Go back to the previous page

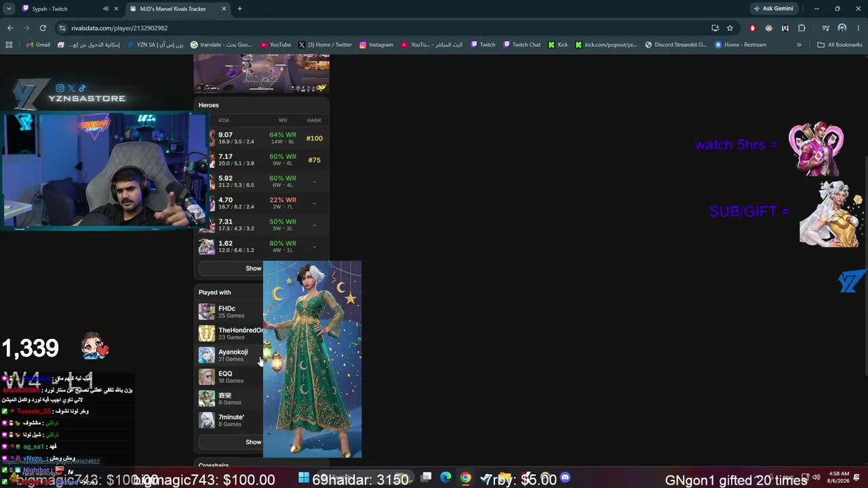[10, 28]
